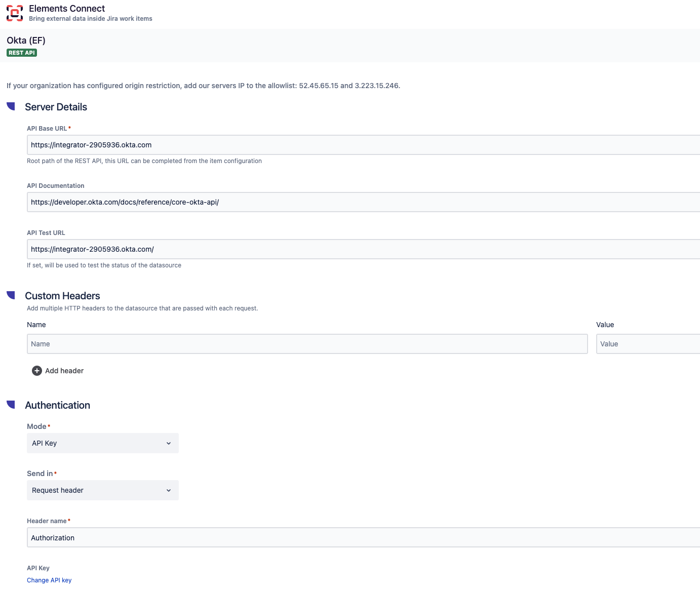Click the Add header button label
This screenshot has width=700, height=591.
point(64,371)
